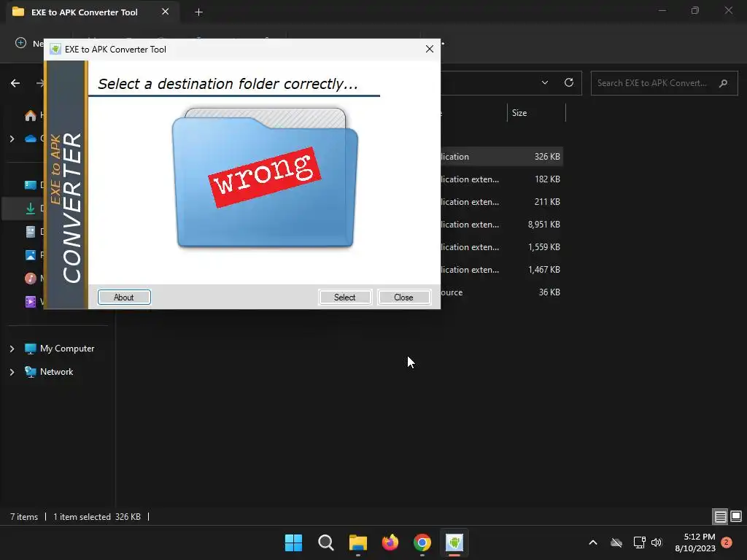
Task: Select My Computer in navigation pane
Action: tap(67, 349)
